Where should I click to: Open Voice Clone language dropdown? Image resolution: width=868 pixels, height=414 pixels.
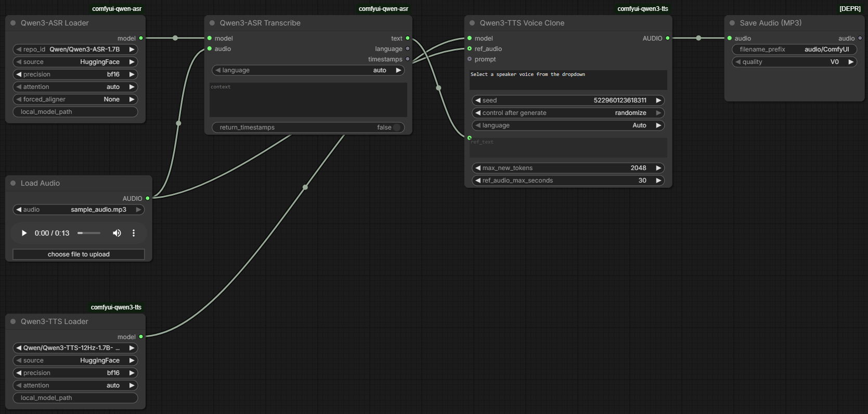tap(568, 125)
